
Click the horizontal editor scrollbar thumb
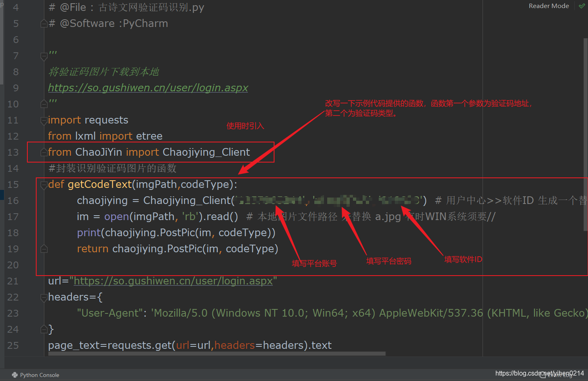click(x=217, y=354)
